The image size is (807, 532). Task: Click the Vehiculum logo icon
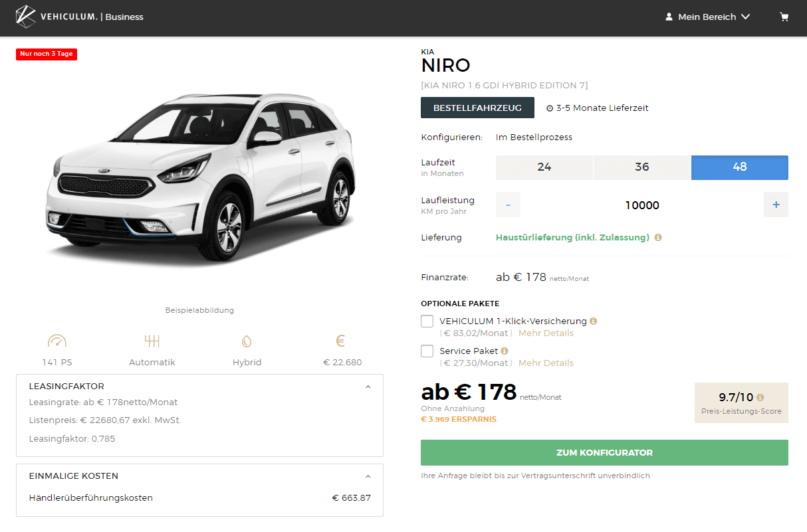click(x=26, y=17)
